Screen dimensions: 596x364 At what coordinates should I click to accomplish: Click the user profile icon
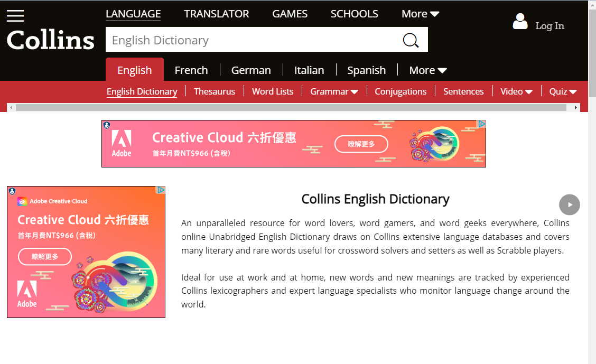tap(520, 21)
